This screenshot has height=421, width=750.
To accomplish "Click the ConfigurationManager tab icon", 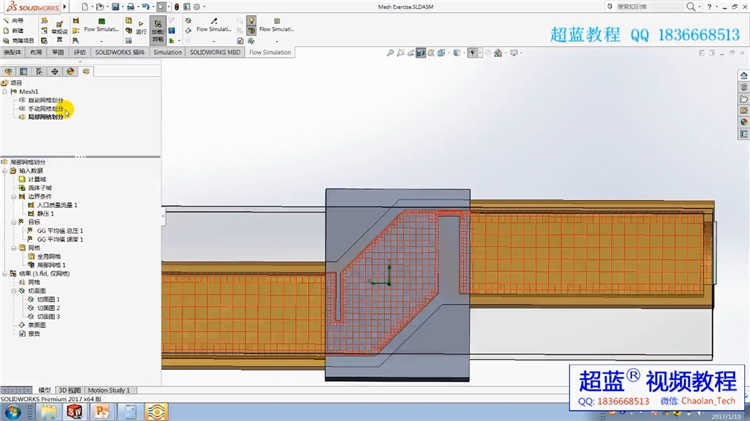I will coord(39,71).
